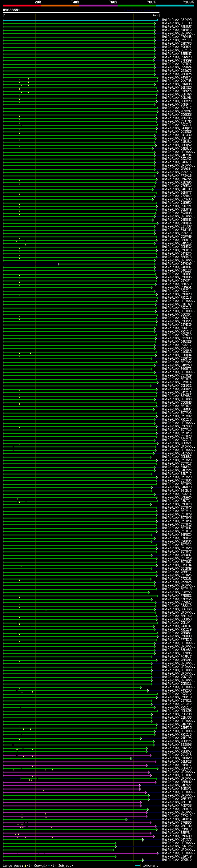Click hit label UniRef100_A5DWP8

177,294
